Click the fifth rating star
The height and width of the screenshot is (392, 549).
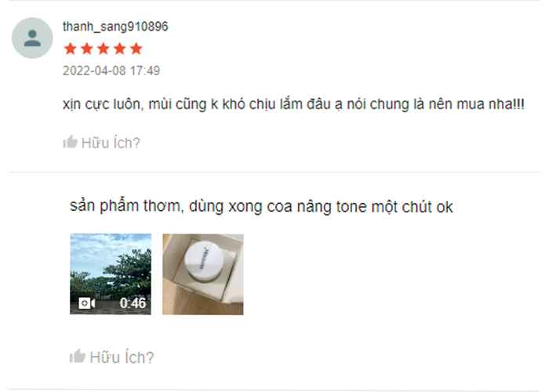click(x=136, y=49)
